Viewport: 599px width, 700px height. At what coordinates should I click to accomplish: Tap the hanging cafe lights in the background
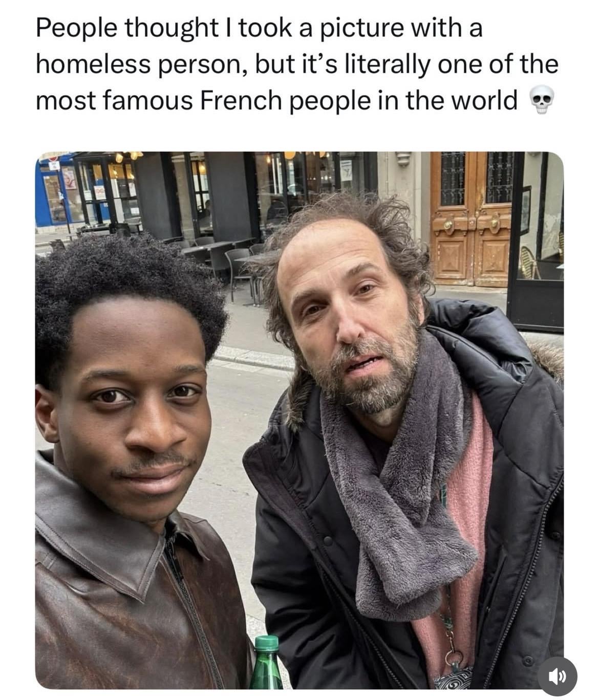pos(128,156)
